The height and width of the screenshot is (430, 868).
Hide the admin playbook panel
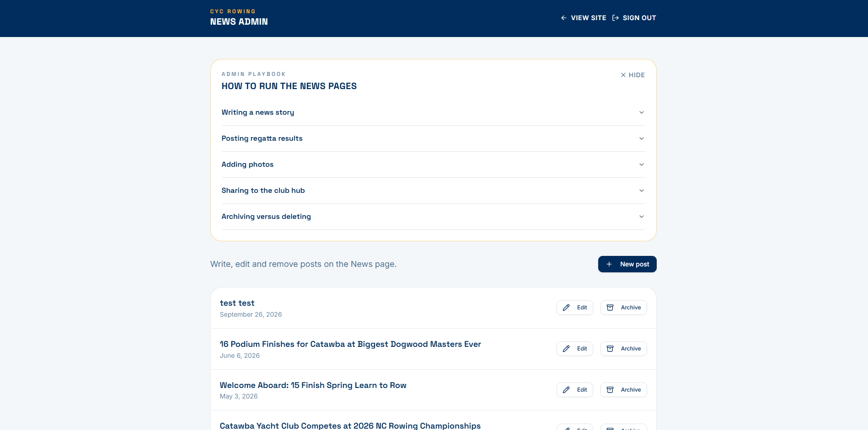tap(632, 75)
